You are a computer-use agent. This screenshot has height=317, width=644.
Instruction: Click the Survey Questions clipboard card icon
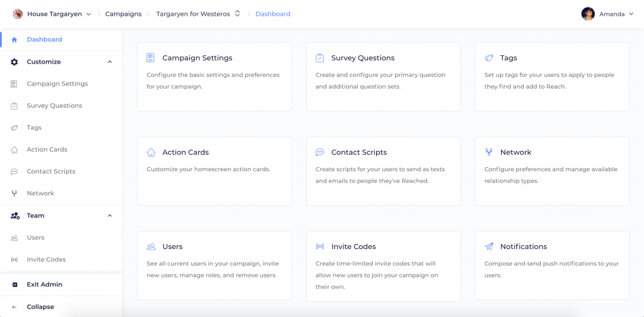pyautogui.click(x=319, y=58)
